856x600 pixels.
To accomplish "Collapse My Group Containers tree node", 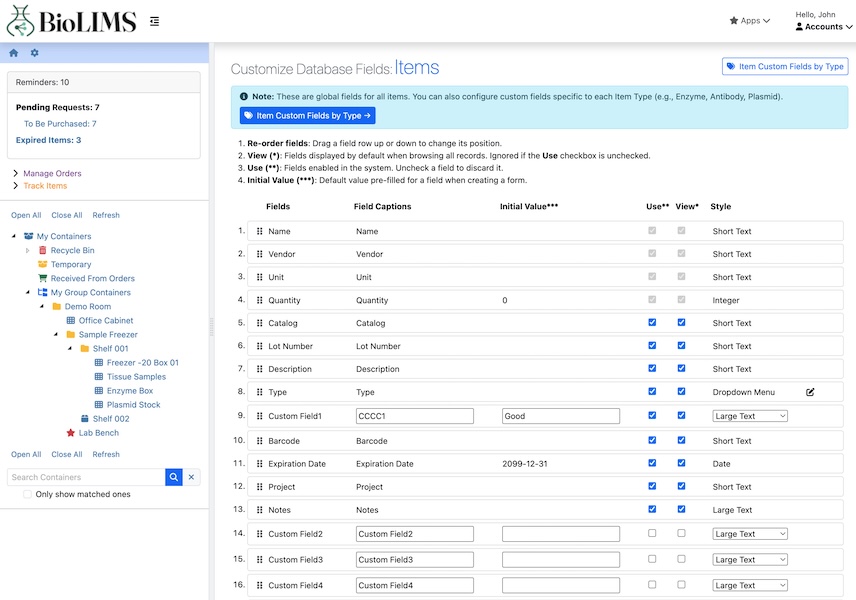I will pyautogui.click(x=28, y=293).
